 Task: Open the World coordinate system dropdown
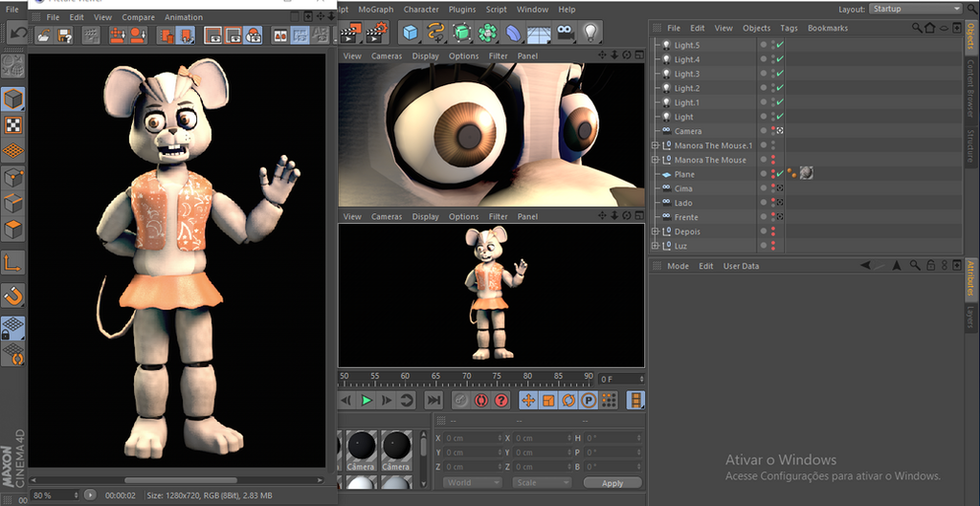point(472,483)
